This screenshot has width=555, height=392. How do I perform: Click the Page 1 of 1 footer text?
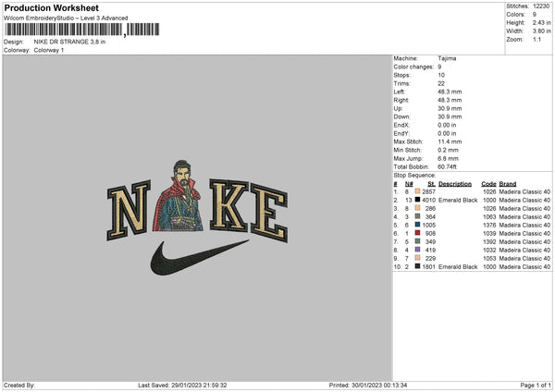(536, 385)
